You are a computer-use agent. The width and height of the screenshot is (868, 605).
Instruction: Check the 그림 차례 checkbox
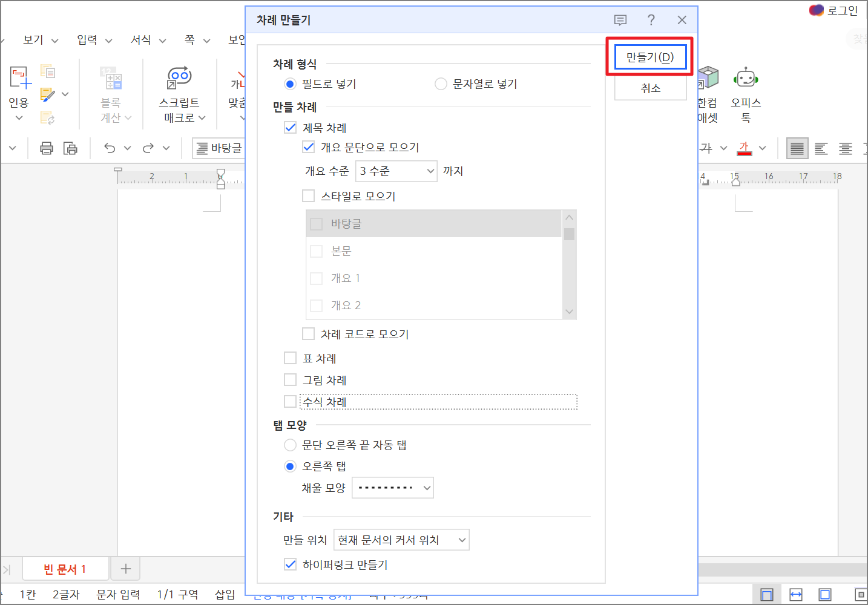[x=291, y=380]
